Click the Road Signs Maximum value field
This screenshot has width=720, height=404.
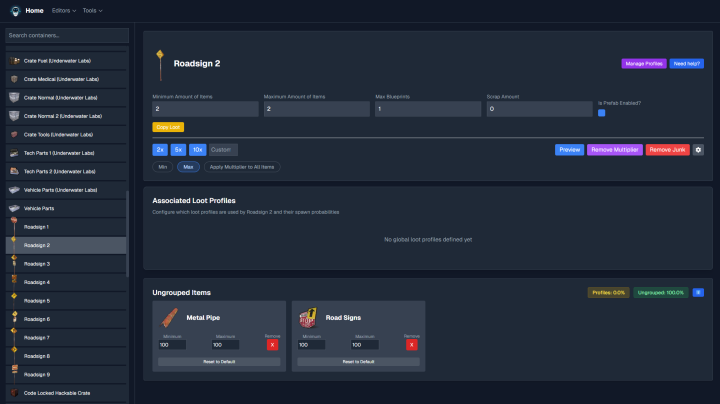tap(365, 345)
